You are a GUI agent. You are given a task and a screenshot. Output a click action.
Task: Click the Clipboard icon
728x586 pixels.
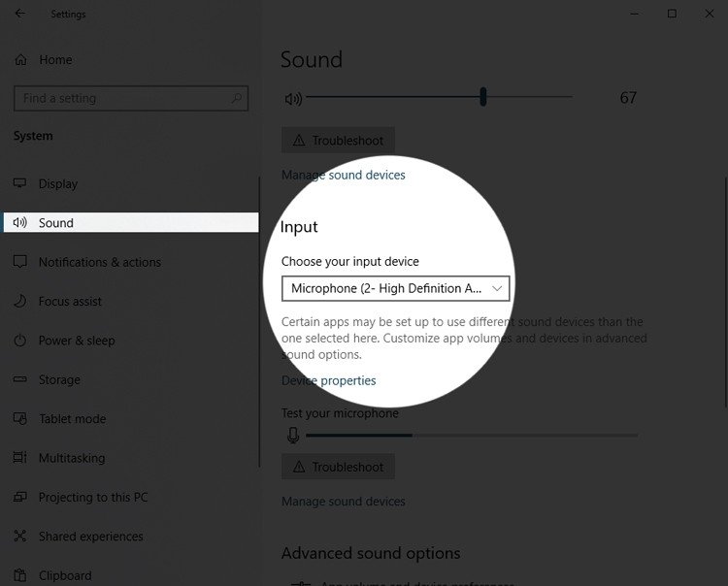20,575
